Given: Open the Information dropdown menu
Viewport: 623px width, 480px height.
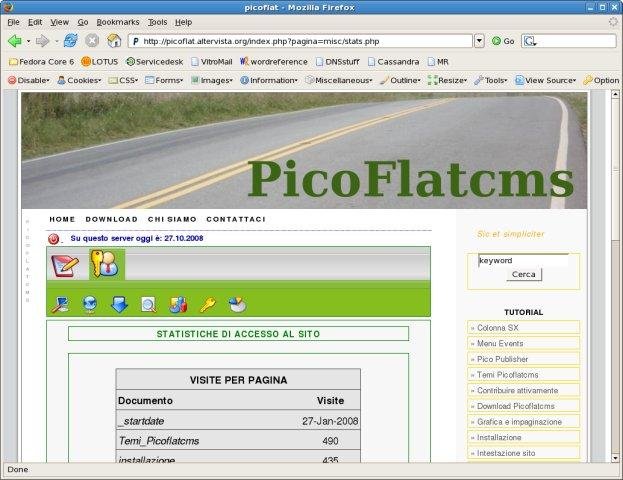Looking at the screenshot, I should click(x=269, y=80).
